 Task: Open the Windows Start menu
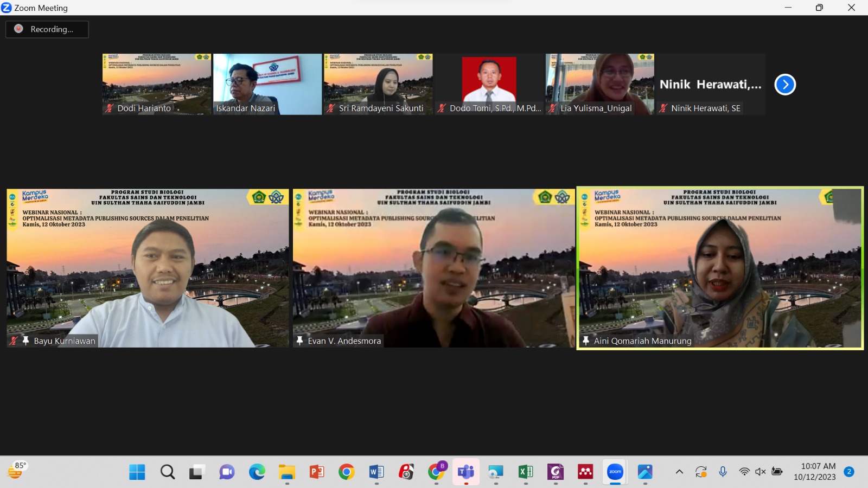(x=137, y=472)
